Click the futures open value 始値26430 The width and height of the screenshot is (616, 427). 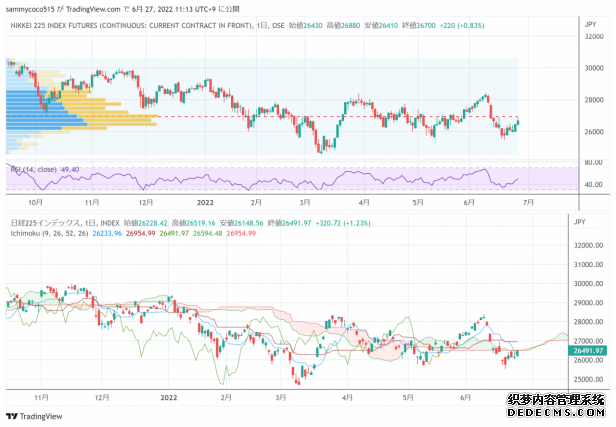pos(305,26)
